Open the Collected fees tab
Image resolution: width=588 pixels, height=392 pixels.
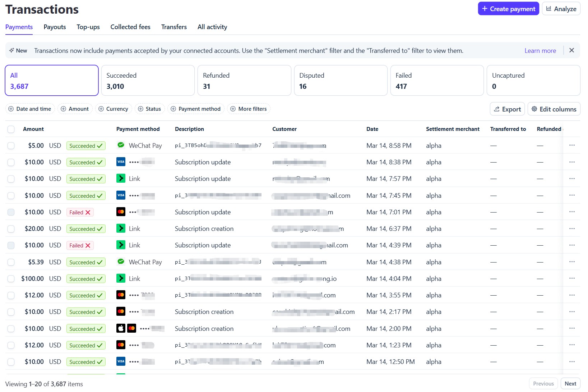pyautogui.click(x=130, y=27)
